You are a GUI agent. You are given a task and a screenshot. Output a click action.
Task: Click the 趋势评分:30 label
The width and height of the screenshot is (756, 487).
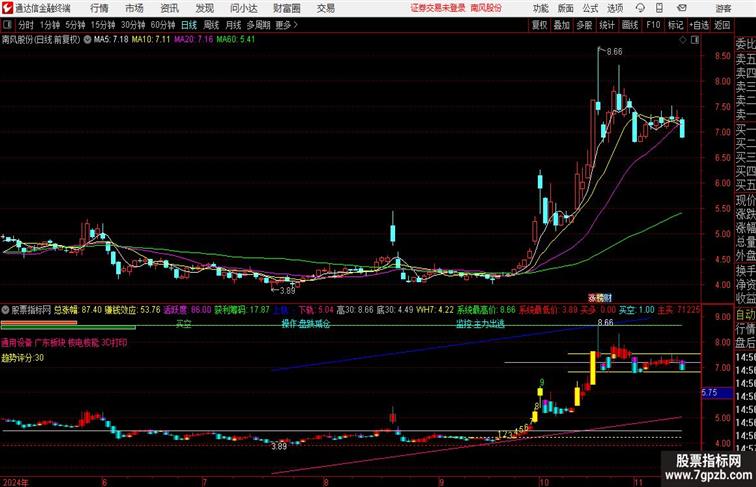(23, 358)
